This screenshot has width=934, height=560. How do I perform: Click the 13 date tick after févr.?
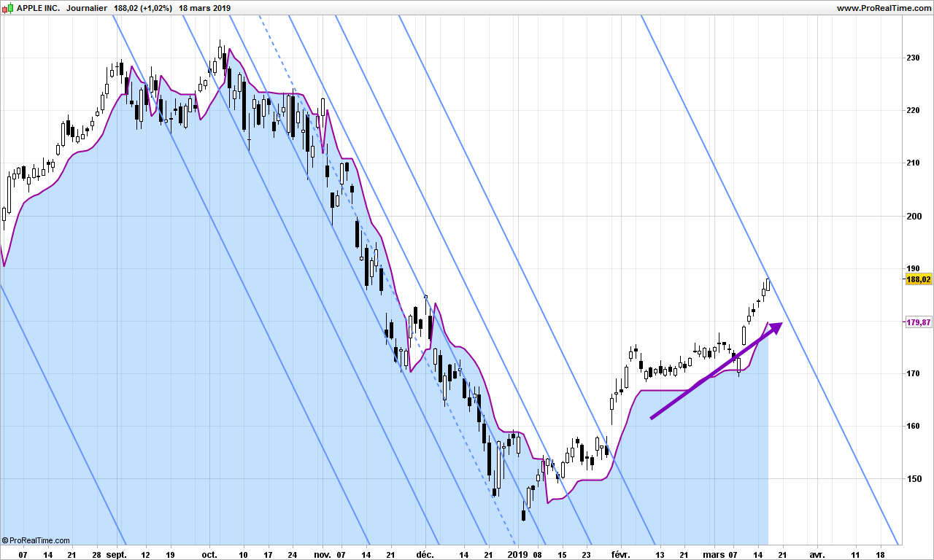coord(660,554)
